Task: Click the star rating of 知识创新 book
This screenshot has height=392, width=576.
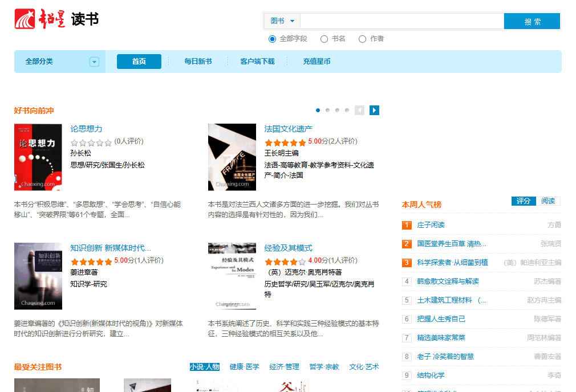Action: (91, 262)
